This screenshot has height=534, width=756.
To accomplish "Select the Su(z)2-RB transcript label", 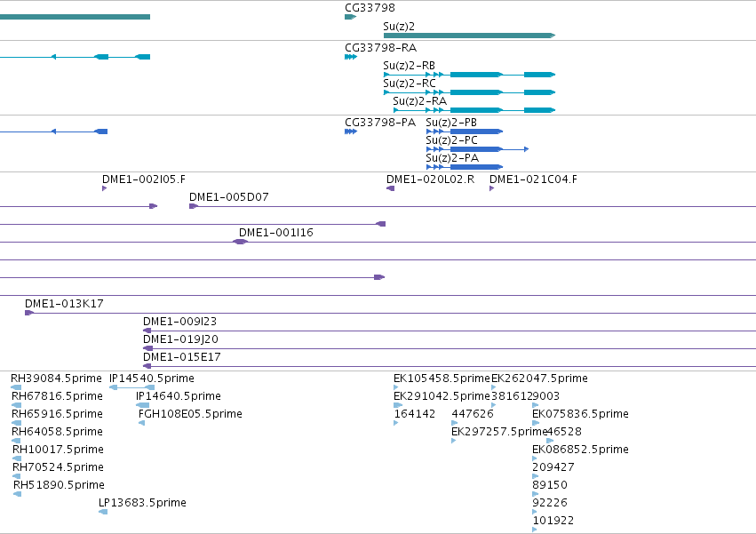I will tap(409, 66).
